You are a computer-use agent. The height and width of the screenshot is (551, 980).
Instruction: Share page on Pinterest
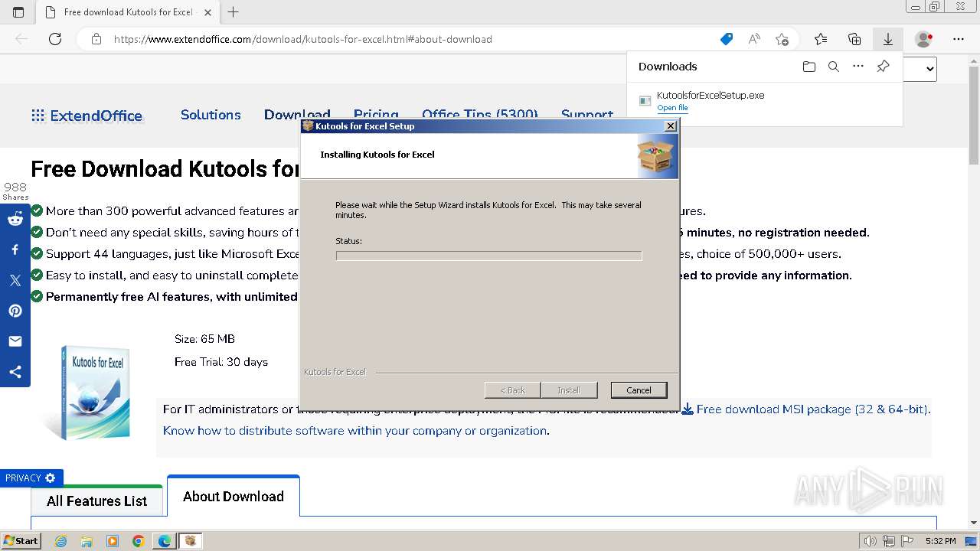15,311
